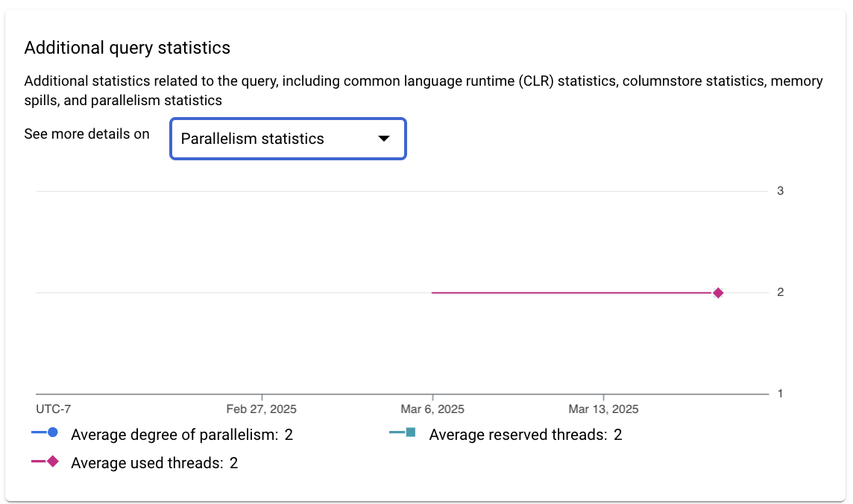Click the dropdown arrow icon in the selector
This screenshot has width=853, height=504.
(x=385, y=139)
